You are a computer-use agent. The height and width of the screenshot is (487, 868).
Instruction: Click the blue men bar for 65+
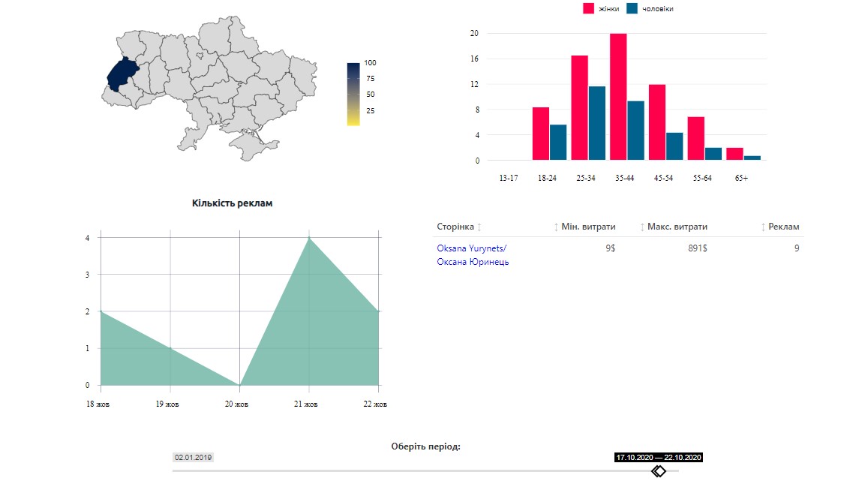pyautogui.click(x=752, y=158)
